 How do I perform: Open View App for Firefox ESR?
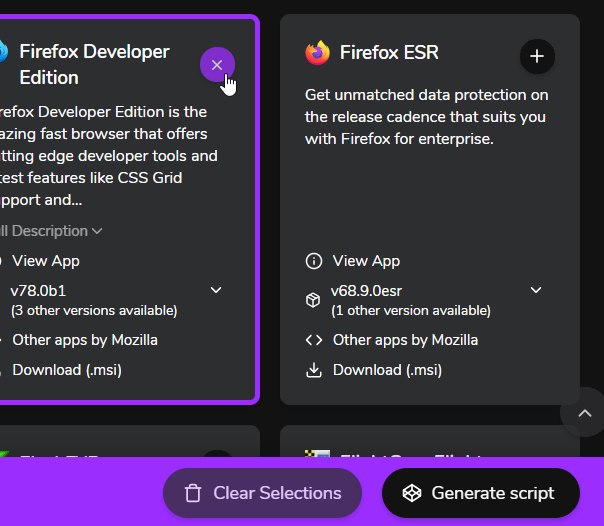(366, 261)
